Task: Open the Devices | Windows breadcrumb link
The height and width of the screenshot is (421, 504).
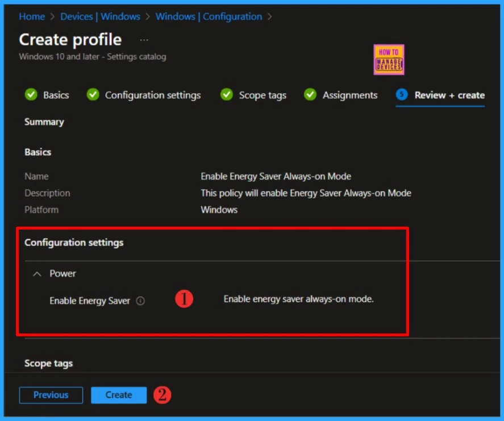Action: coord(101,16)
